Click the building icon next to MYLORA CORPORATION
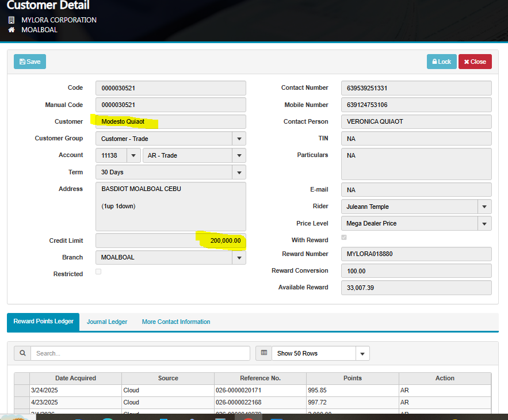Image resolution: width=508 pixels, height=420 pixels. 12,20
